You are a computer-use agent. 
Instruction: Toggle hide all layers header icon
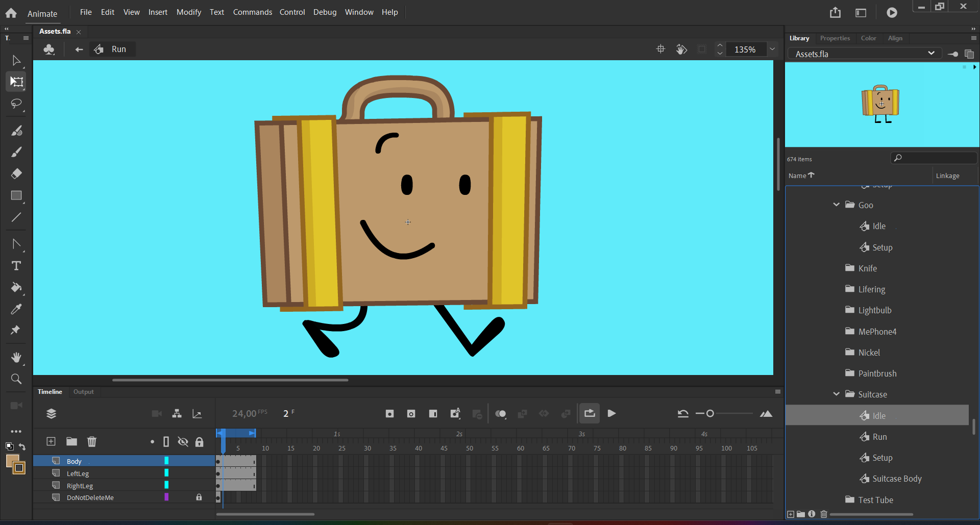tap(183, 442)
